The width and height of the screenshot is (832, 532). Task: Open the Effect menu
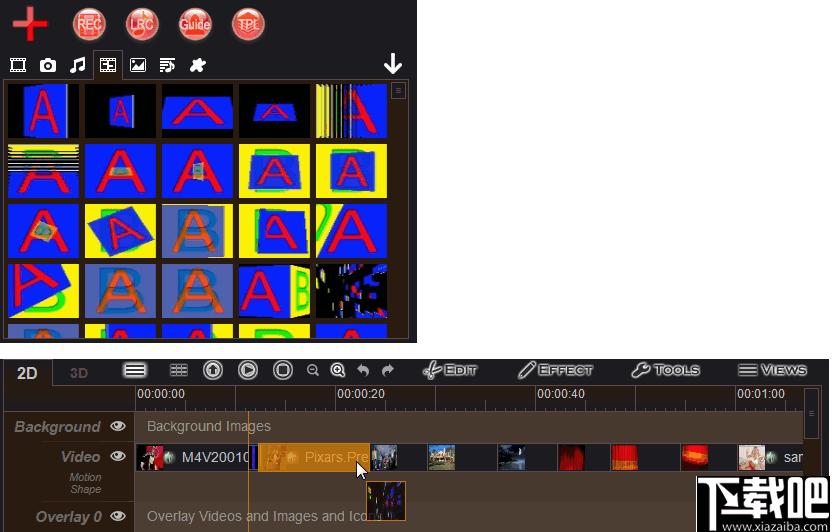point(555,370)
